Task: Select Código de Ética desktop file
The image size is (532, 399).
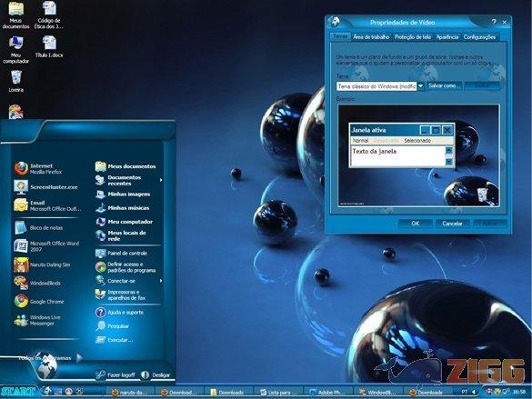Action: pos(49,15)
